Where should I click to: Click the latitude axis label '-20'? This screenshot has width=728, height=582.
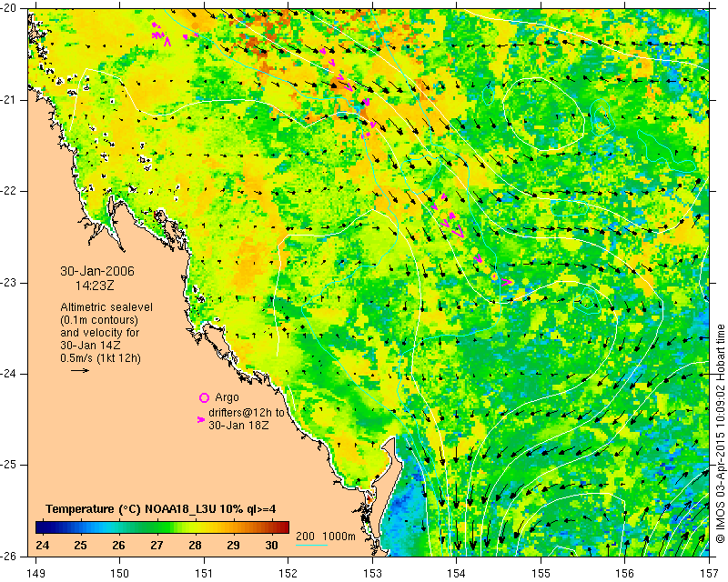(9, 9)
